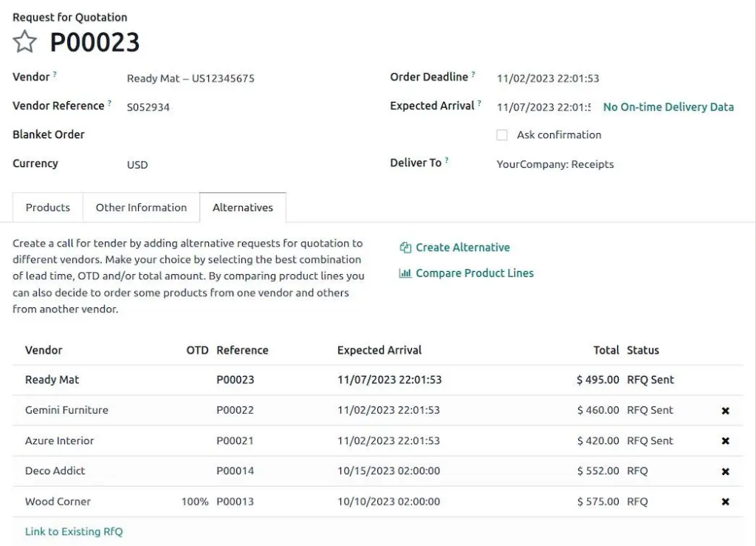Click the Compare Product Lines icon
The height and width of the screenshot is (546, 756).
coord(405,273)
